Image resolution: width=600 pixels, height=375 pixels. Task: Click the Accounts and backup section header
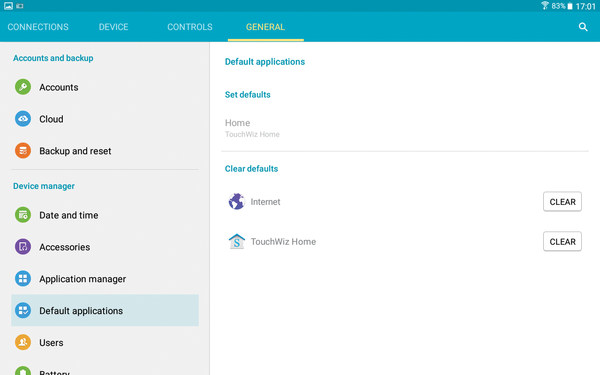pos(53,58)
